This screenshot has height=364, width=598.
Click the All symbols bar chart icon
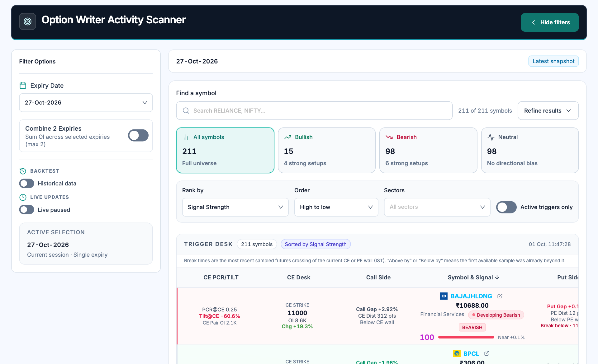(186, 137)
